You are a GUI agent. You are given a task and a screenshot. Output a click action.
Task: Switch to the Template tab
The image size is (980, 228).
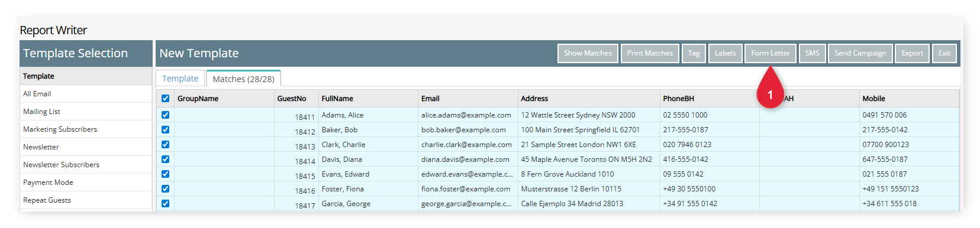[x=180, y=79]
